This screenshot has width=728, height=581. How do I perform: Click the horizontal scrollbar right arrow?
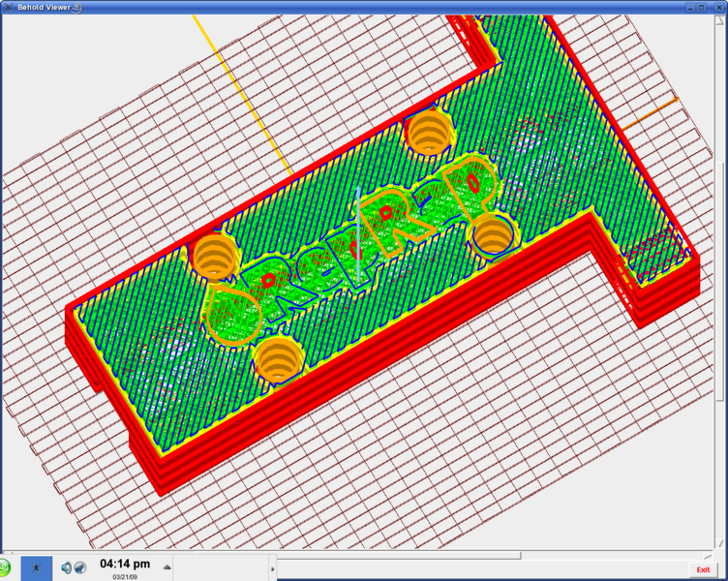pos(710,556)
